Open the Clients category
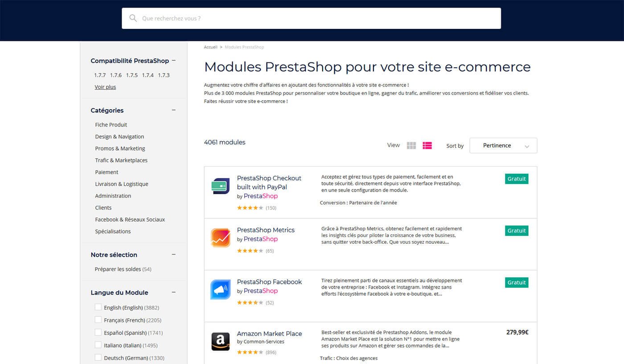Image resolution: width=624 pixels, height=364 pixels. pyautogui.click(x=103, y=208)
